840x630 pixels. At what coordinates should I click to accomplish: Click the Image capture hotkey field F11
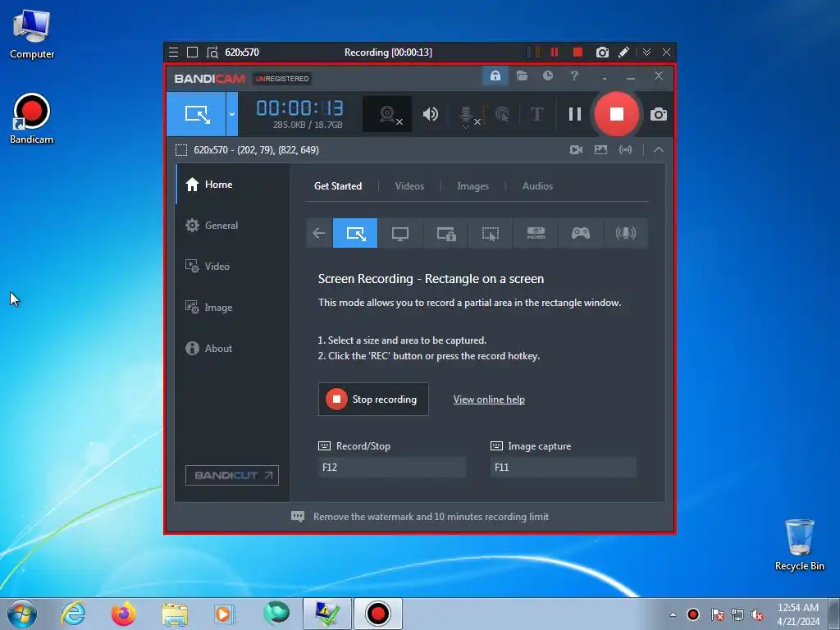(x=563, y=467)
